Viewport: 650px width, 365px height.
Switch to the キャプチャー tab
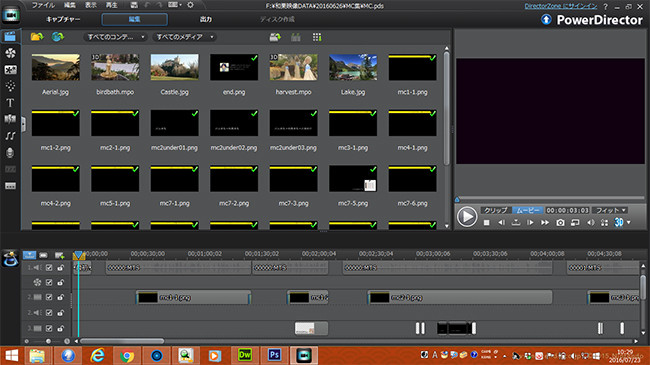tap(63, 19)
